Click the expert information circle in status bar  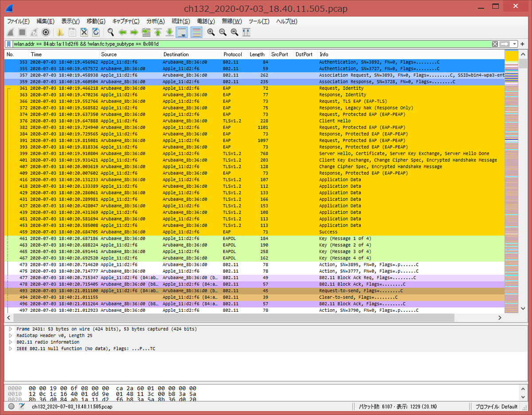(x=12, y=406)
